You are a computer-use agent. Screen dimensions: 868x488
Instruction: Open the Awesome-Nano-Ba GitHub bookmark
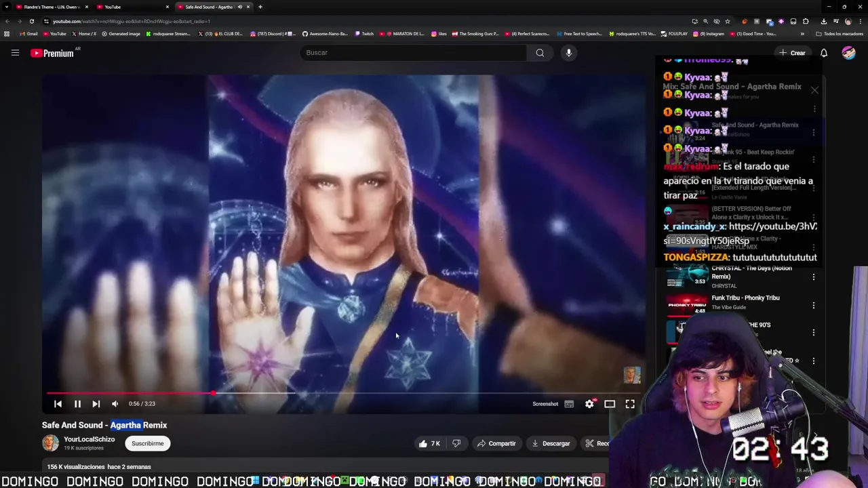(x=325, y=34)
